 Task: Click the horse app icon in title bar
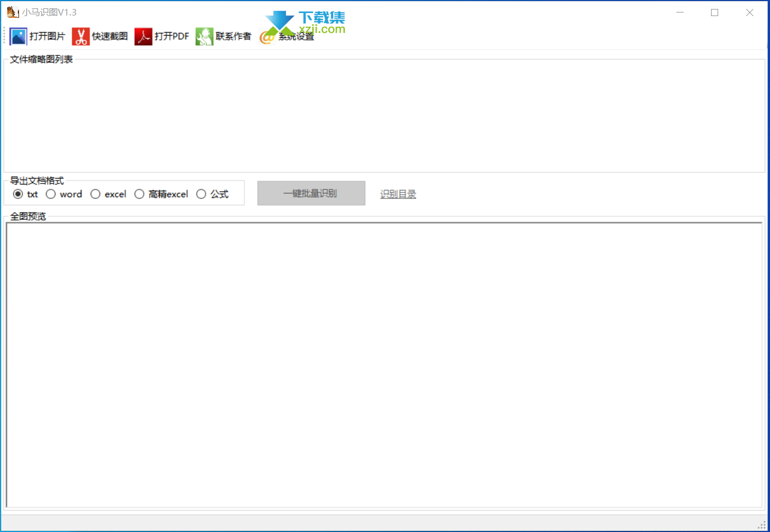click(x=13, y=12)
